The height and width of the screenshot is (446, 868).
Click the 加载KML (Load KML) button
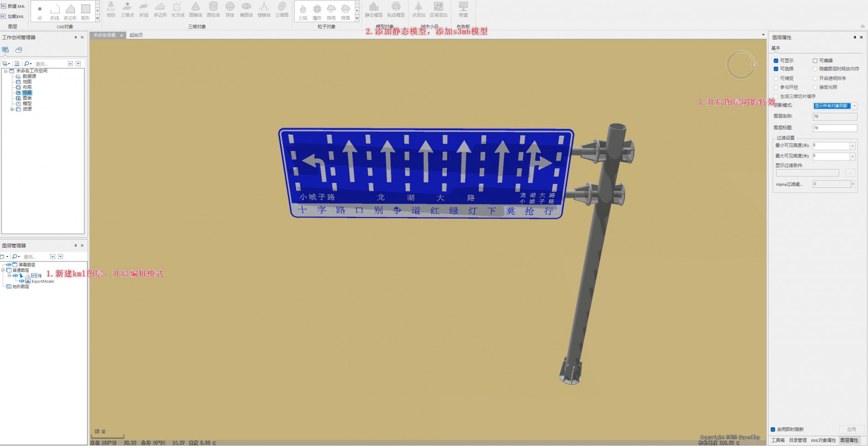tap(13, 16)
